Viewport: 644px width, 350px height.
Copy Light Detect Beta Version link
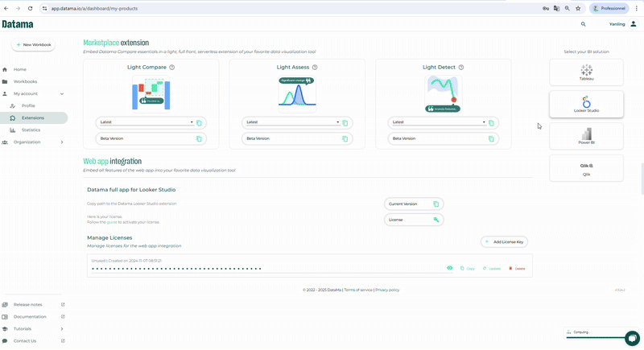[x=491, y=138]
